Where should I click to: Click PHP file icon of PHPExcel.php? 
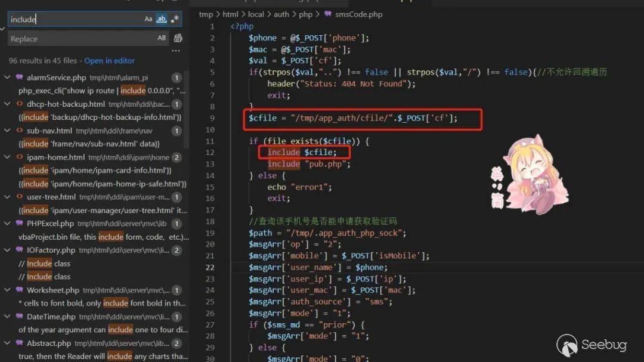coord(19,223)
